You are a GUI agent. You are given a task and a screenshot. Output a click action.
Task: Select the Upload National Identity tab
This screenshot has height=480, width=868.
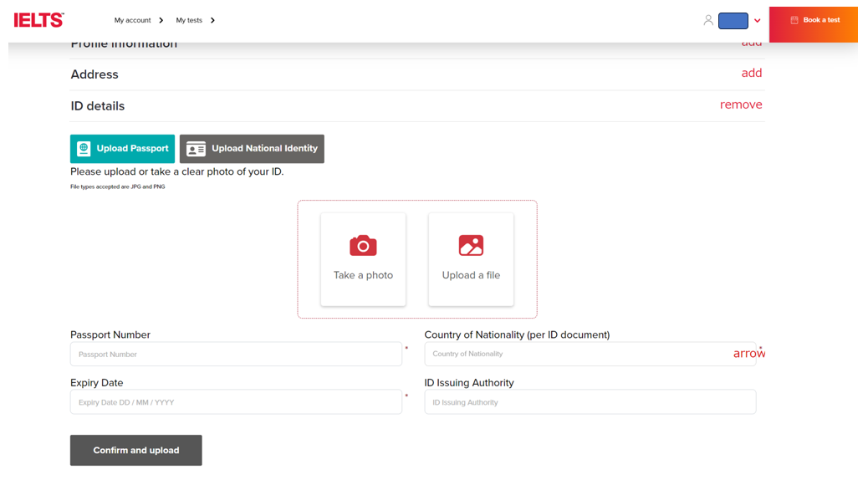coord(252,148)
